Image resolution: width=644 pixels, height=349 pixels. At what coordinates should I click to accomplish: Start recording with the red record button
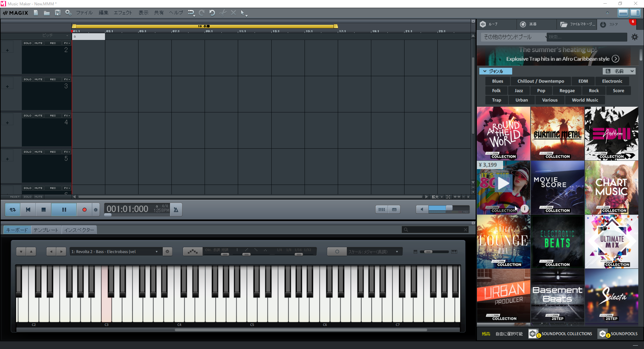pos(85,209)
